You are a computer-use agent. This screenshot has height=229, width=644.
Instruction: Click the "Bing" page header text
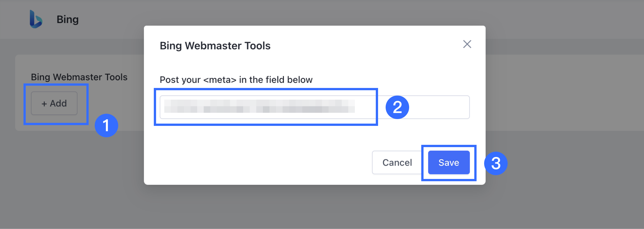[x=67, y=19]
